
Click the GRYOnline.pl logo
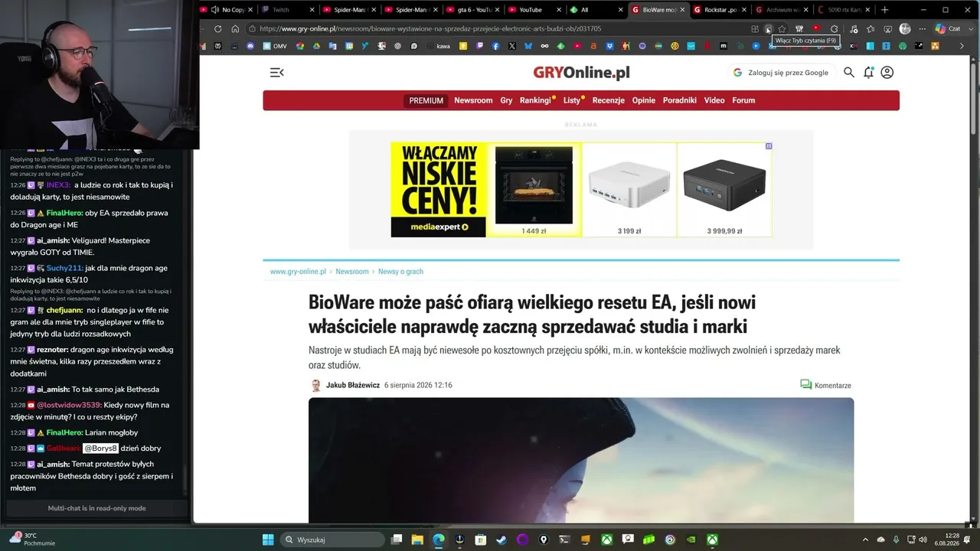click(x=582, y=73)
